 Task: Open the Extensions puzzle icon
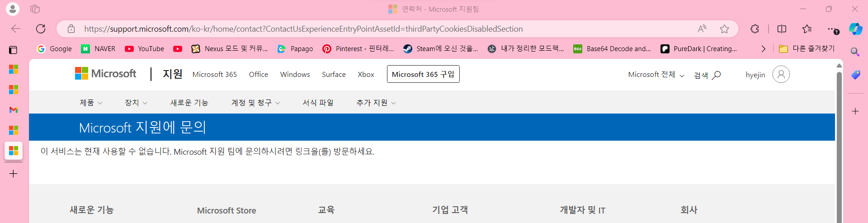click(x=755, y=29)
